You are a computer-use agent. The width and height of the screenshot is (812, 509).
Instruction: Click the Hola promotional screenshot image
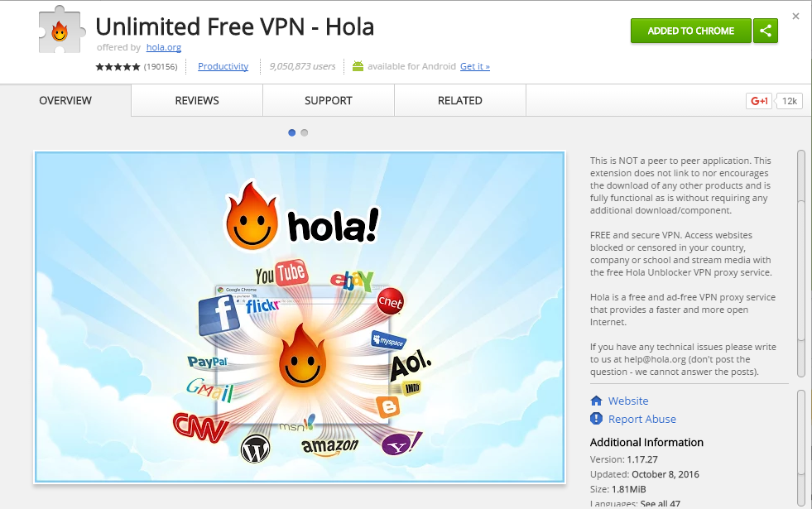(300, 317)
